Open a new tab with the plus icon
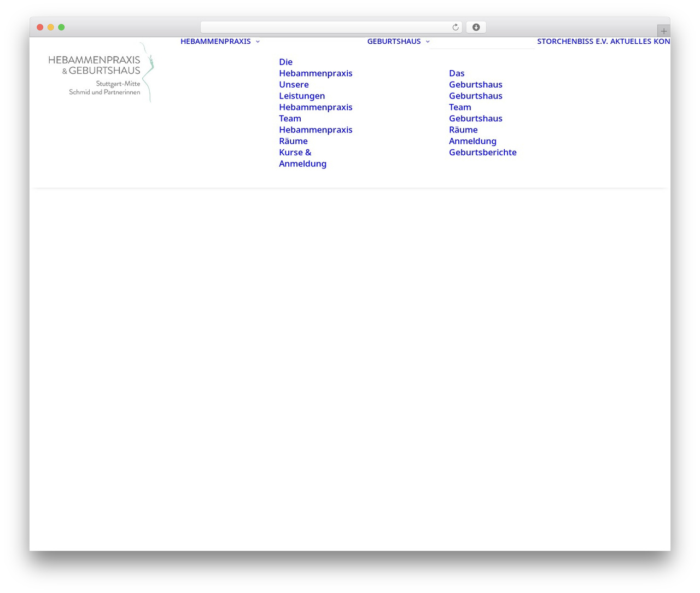The width and height of the screenshot is (700, 593). (663, 31)
